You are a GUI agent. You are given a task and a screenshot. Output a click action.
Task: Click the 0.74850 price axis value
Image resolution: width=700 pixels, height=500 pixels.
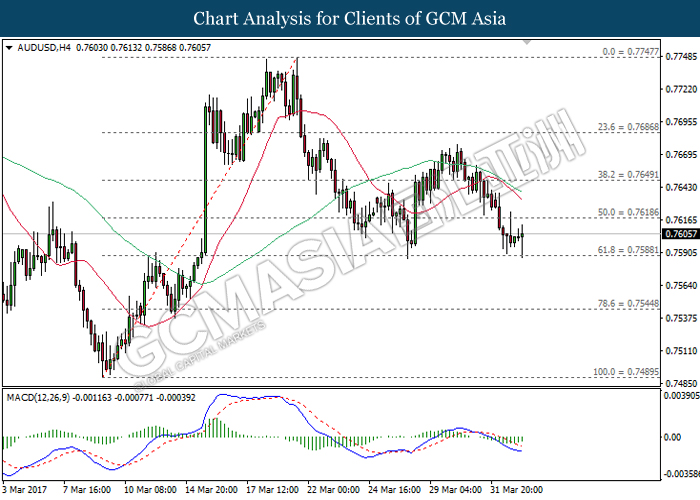681,383
